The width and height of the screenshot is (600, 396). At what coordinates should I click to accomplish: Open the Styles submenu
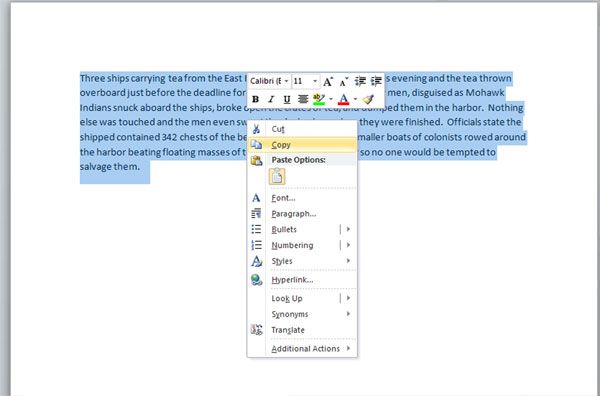coord(302,261)
